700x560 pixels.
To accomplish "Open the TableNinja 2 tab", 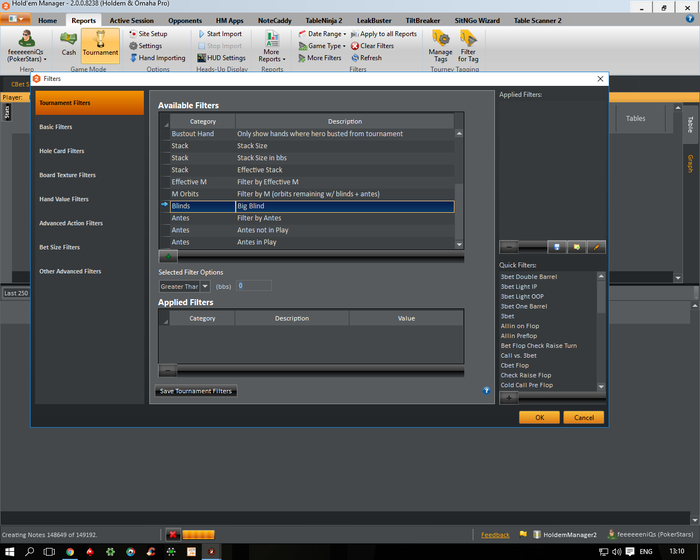I will pos(324,21).
